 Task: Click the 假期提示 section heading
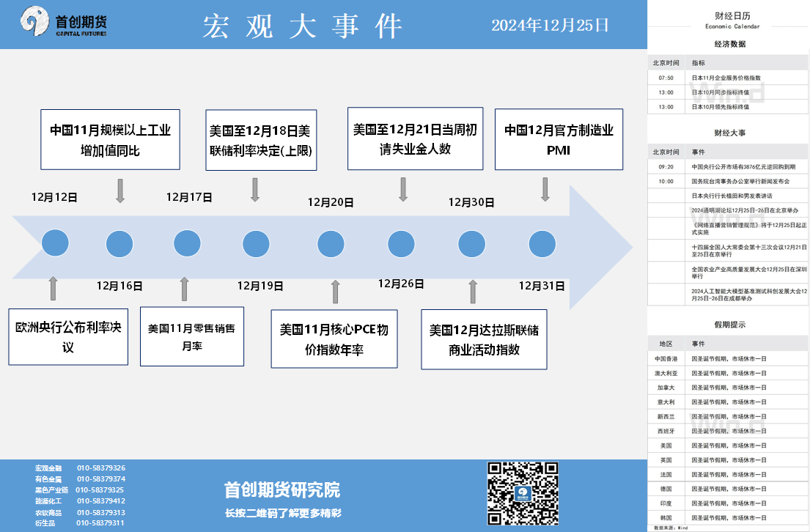coord(730,325)
